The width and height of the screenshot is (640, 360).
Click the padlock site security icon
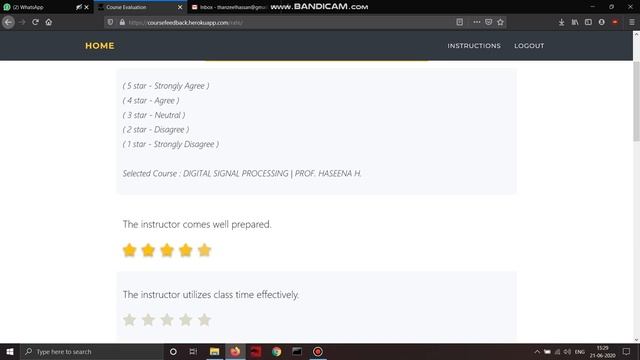(122, 22)
